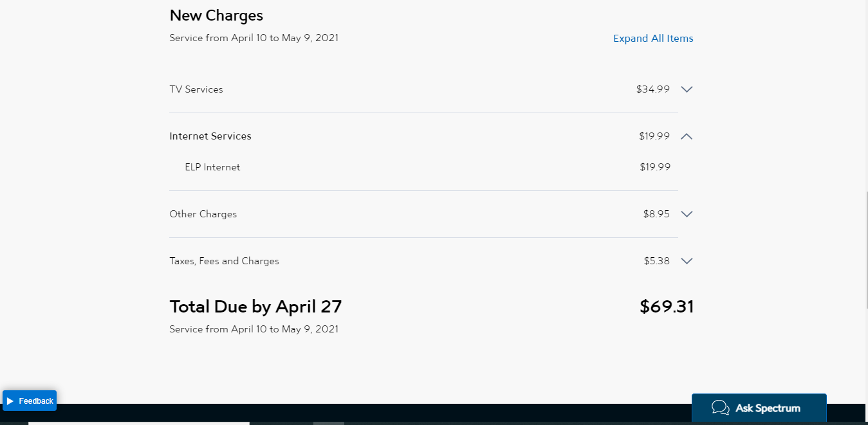This screenshot has height=425, width=868.
Task: Click the chat bubble icon on Ask Spectrum
Action: click(721, 408)
